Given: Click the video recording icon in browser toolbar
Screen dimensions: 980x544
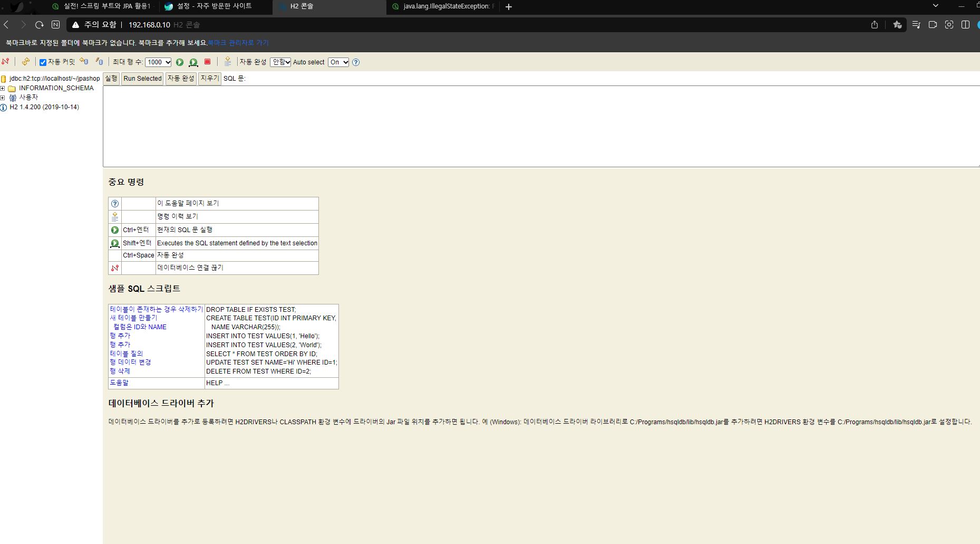Looking at the screenshot, I should tap(933, 25).
